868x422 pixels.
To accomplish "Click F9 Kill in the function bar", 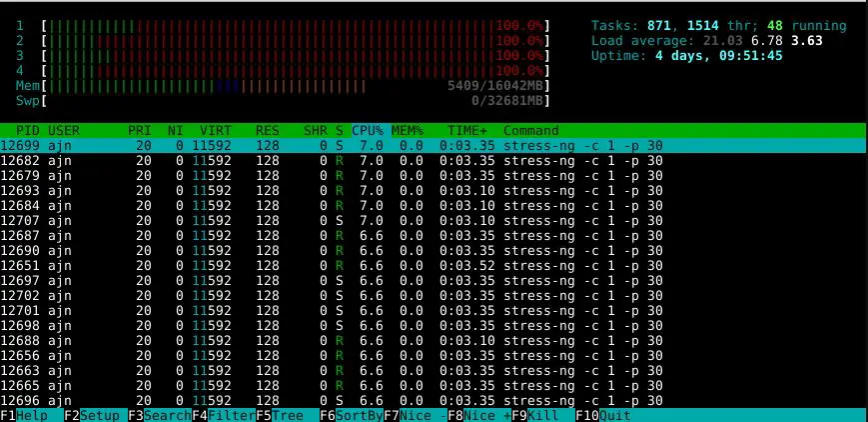I will click(543, 415).
